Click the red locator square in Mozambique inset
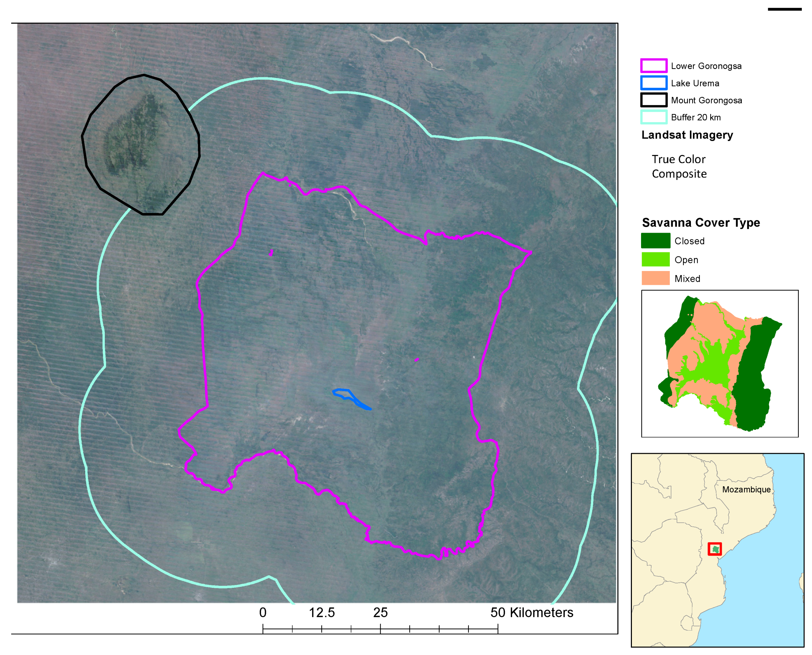Viewport: 812px width, 655px height. tap(714, 549)
